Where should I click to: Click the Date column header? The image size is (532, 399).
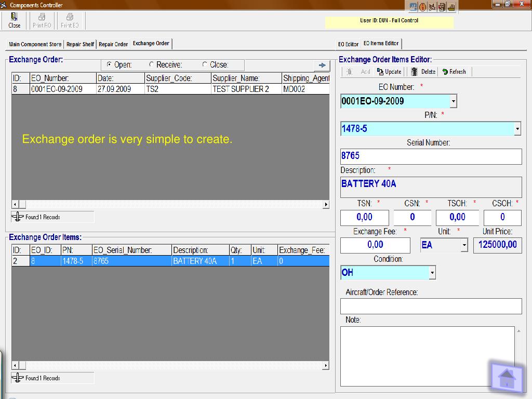[x=121, y=78]
